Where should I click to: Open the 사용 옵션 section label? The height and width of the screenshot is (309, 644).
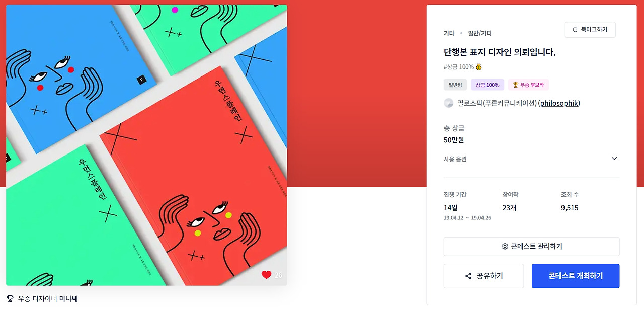coord(455,159)
